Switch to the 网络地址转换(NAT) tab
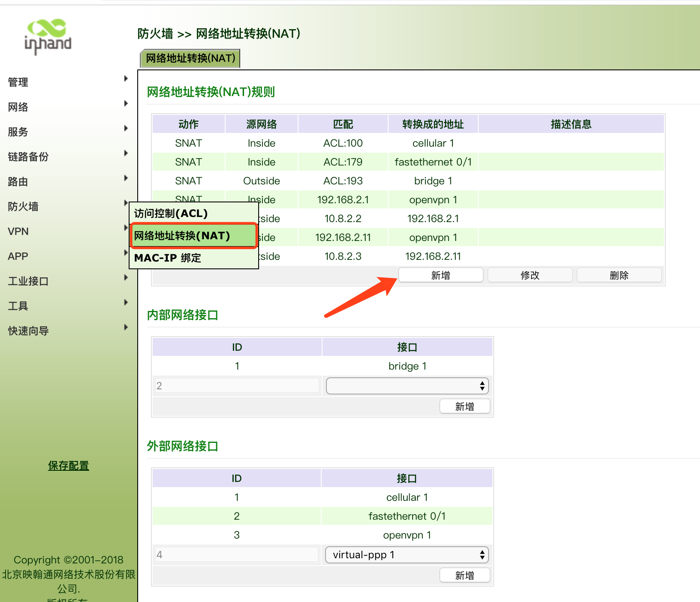 (190, 58)
